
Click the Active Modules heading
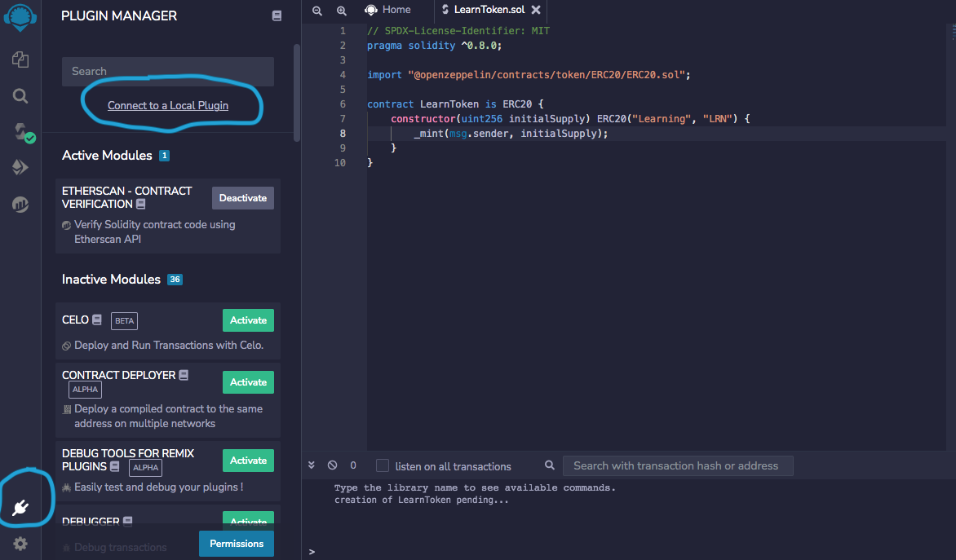point(107,156)
